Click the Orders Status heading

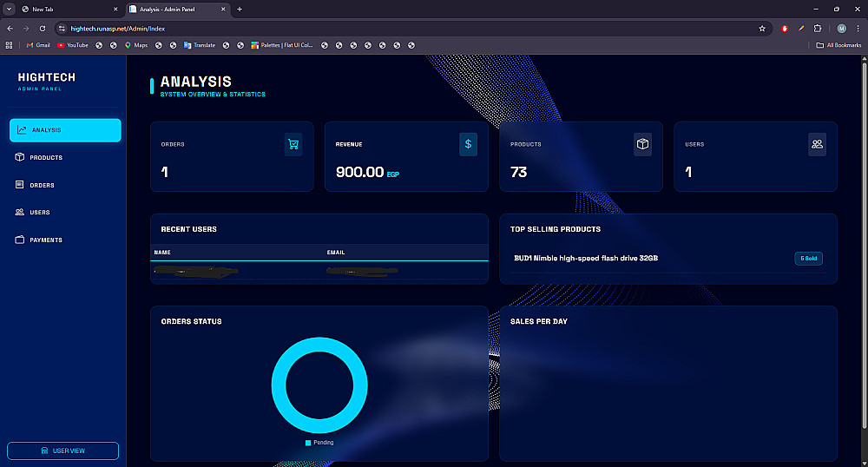[x=191, y=321]
